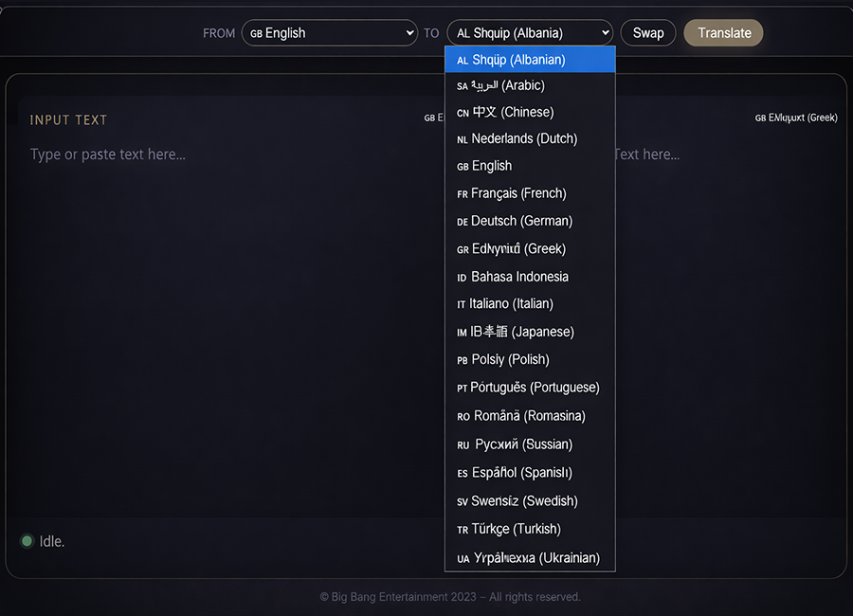
Task: Click the Swap languages button
Action: click(x=648, y=33)
